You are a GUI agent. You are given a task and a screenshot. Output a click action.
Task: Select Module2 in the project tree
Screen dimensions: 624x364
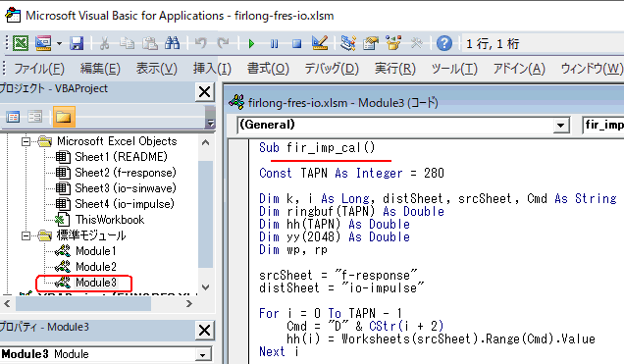coord(96,267)
